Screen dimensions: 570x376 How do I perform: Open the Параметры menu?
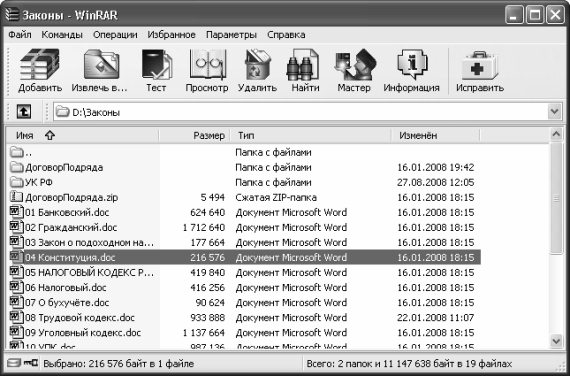point(231,35)
